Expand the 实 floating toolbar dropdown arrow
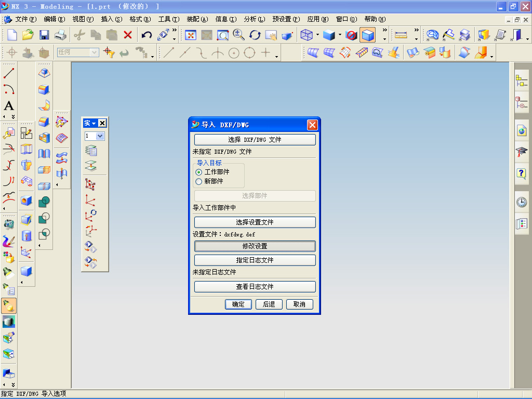This screenshot has width=532, height=399. 94,123
